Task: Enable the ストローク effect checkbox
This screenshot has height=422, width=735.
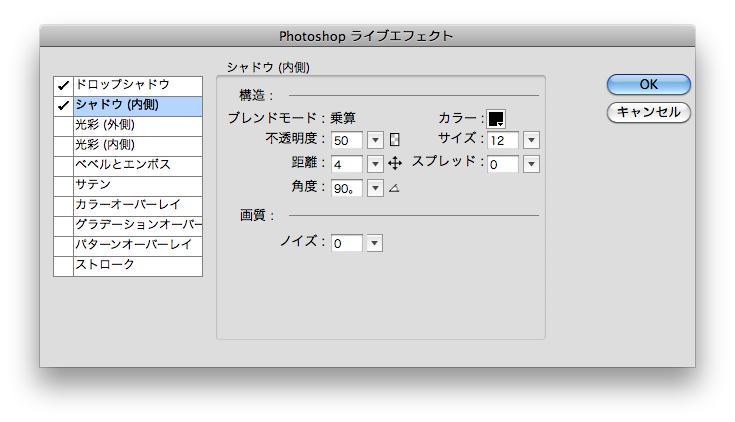Action: (x=63, y=265)
